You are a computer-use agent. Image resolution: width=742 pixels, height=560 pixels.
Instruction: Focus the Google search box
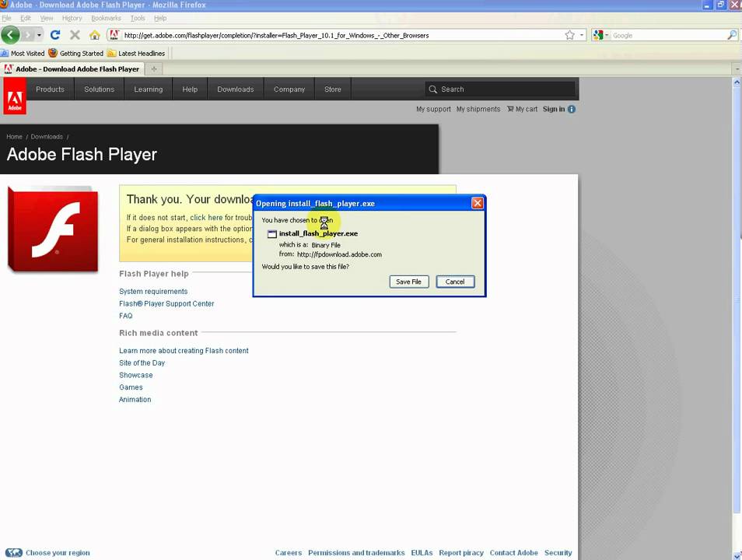pyautogui.click(x=668, y=36)
